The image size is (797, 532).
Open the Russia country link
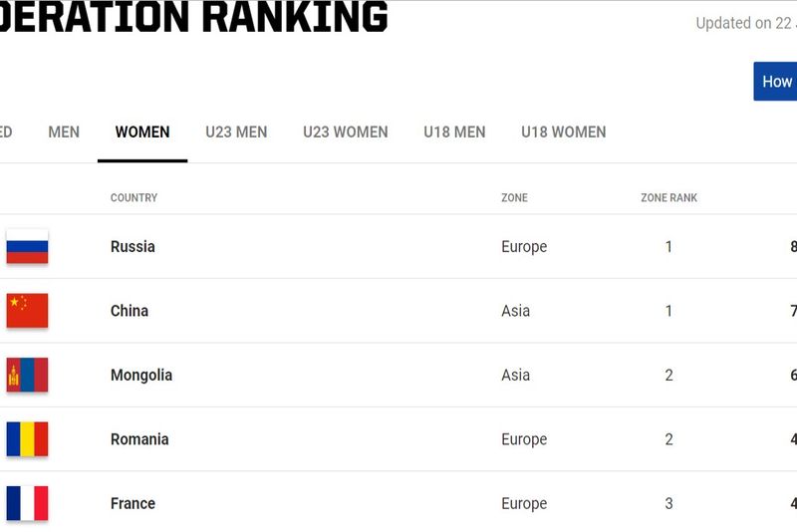click(x=133, y=246)
